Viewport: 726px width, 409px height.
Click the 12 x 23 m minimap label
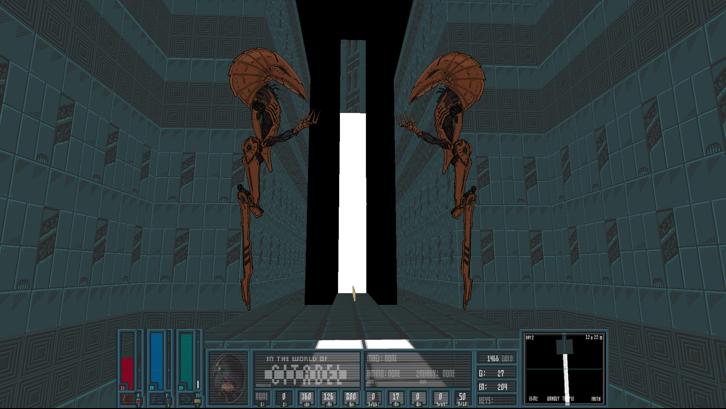coord(594,338)
